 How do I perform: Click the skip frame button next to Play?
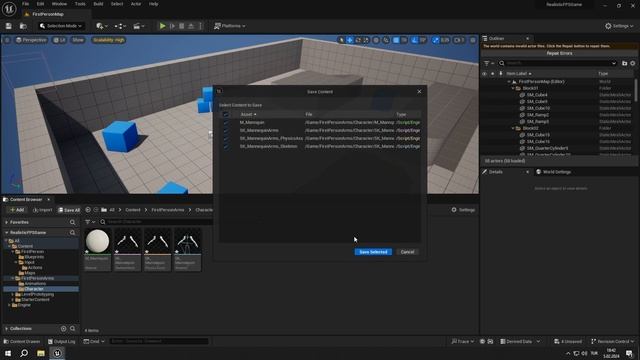coord(172,26)
